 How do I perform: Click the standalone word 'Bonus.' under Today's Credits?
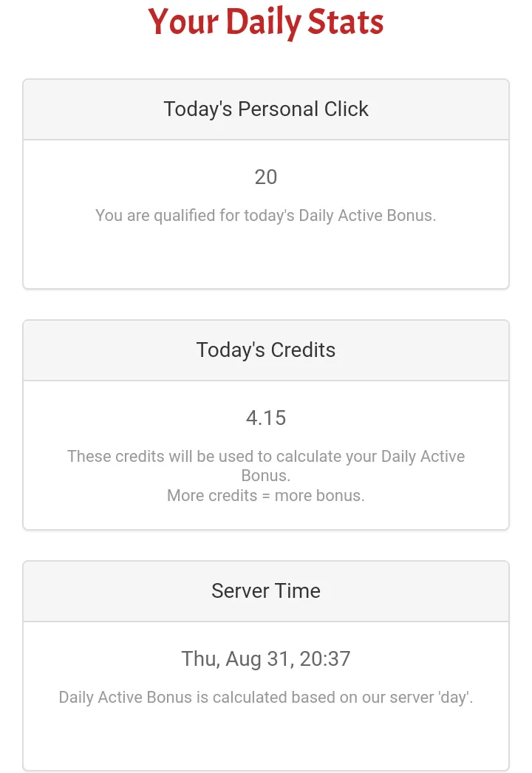click(x=266, y=476)
